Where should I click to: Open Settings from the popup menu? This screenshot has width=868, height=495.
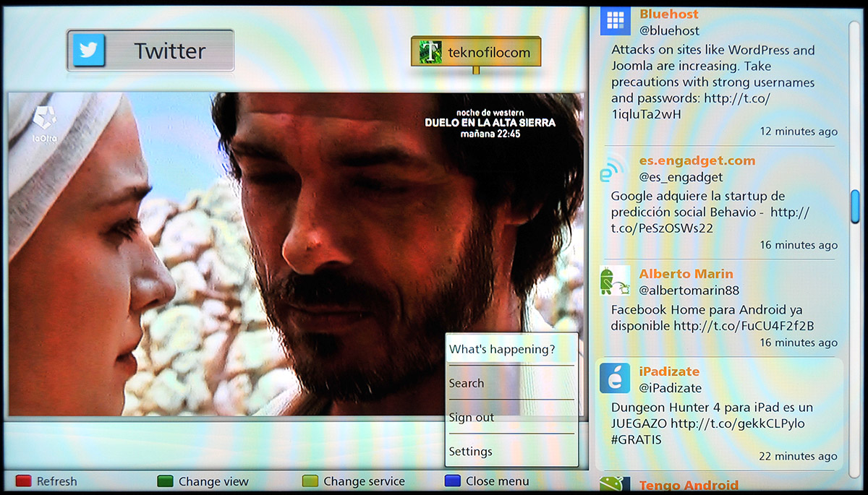[470, 452]
